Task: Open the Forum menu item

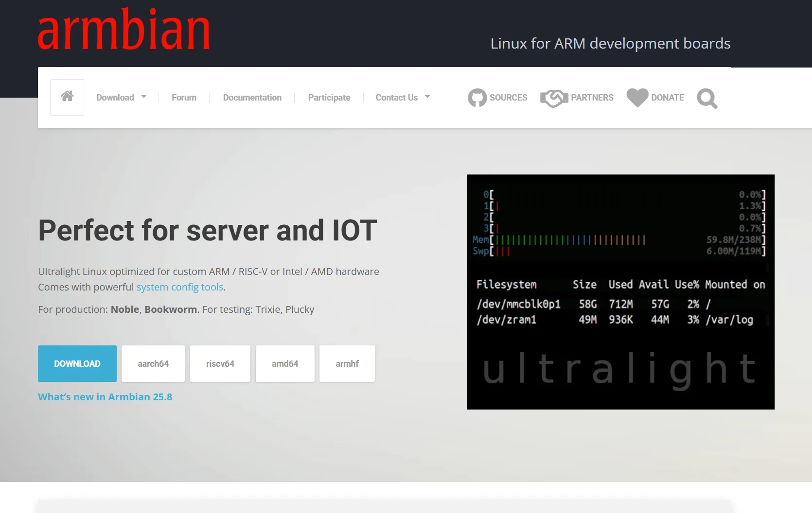Action: click(184, 98)
